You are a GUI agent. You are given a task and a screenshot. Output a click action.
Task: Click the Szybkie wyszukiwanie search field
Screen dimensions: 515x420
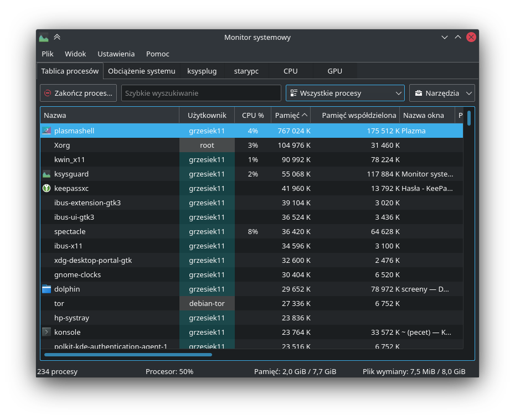200,93
